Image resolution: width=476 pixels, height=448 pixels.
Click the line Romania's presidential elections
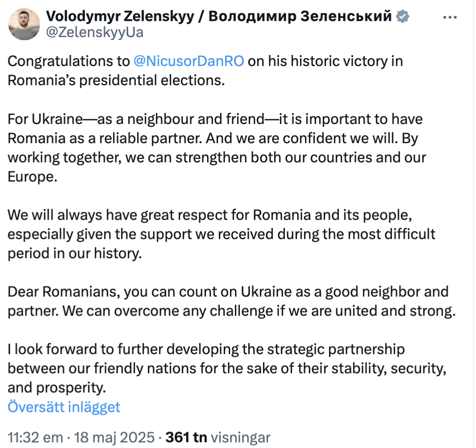(116, 80)
